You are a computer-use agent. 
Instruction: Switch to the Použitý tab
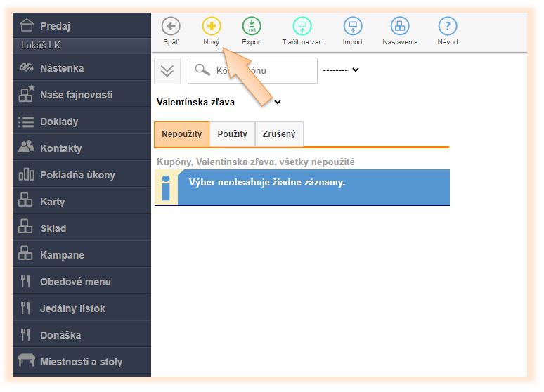coord(232,133)
